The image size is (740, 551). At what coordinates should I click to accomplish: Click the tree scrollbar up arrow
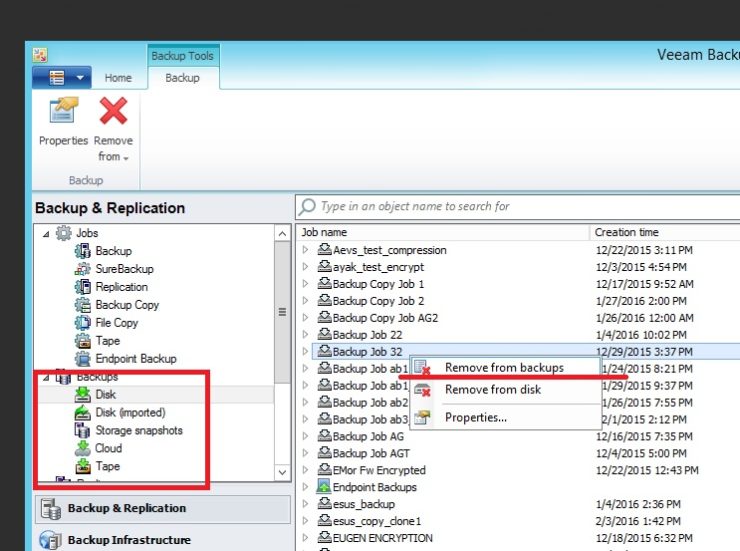[282, 234]
